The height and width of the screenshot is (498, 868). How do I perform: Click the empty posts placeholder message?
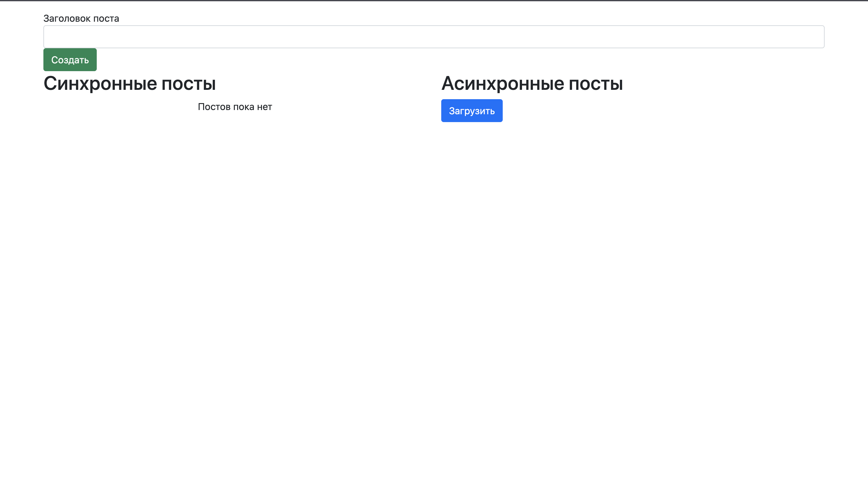click(235, 107)
